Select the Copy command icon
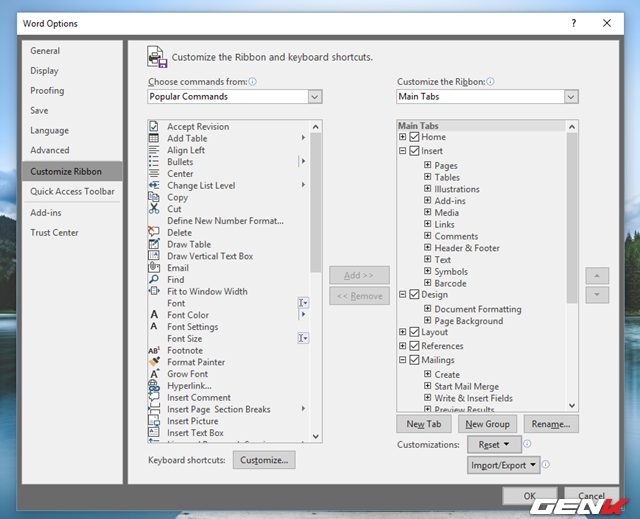640x519 pixels. [154, 197]
